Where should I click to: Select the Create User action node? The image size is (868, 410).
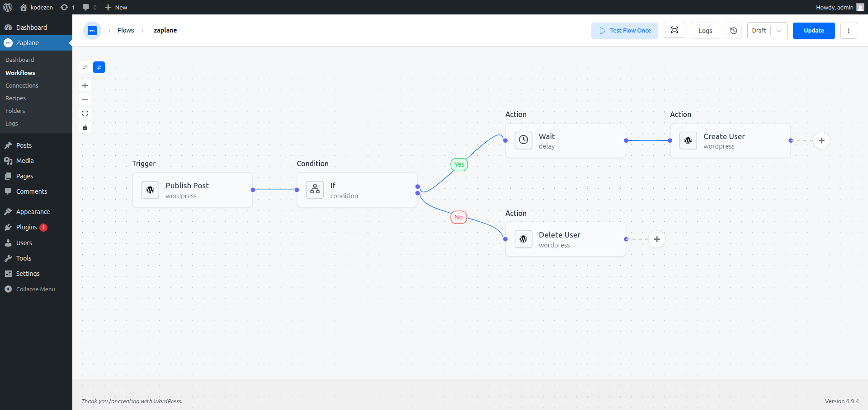tap(730, 141)
